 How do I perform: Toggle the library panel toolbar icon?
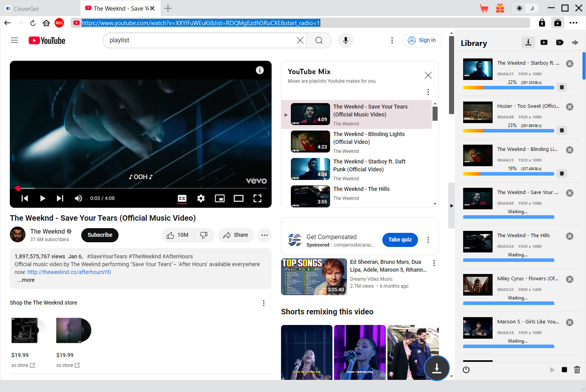(558, 23)
